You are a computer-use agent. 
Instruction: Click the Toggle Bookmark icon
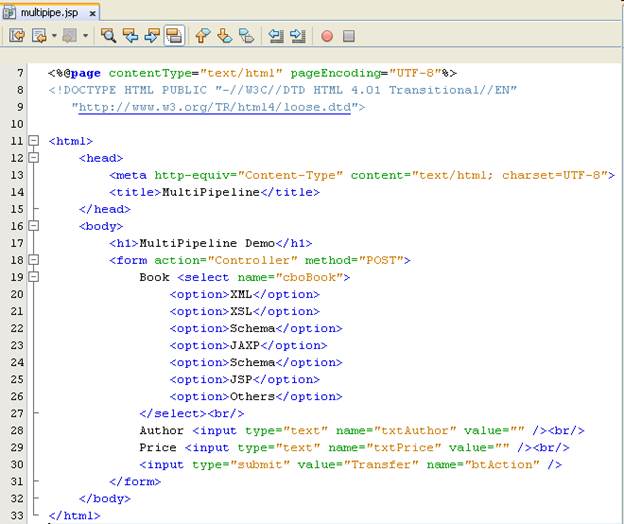pos(246,36)
